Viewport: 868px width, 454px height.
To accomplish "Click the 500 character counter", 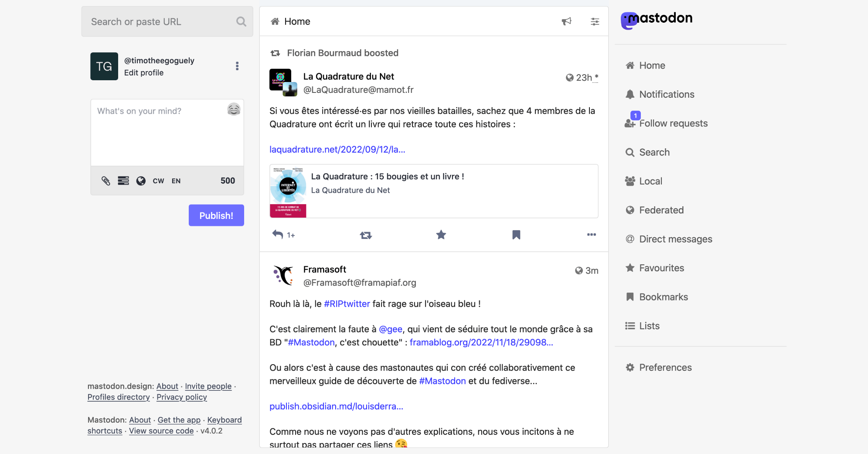I will (228, 181).
